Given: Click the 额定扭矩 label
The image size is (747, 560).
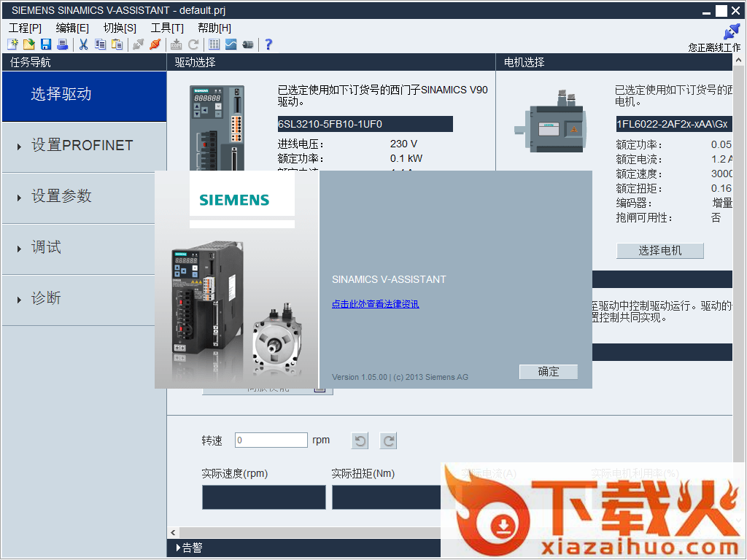Looking at the screenshot, I should coord(639,189).
